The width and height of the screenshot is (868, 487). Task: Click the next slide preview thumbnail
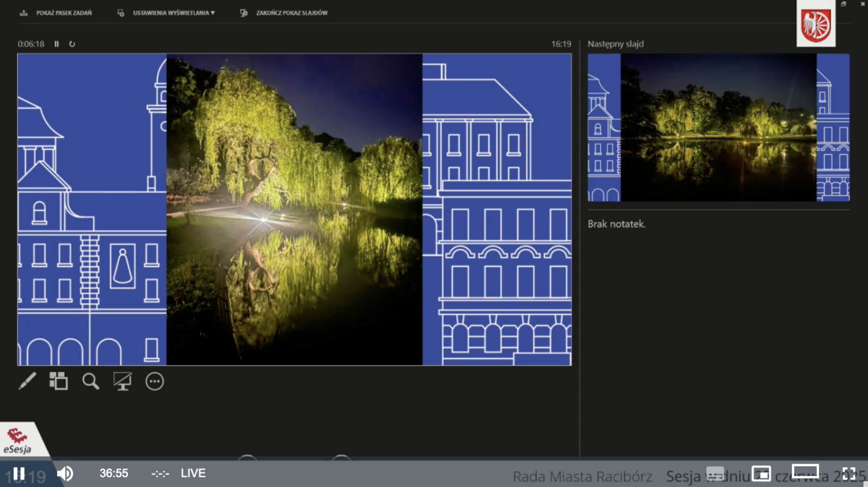pos(718,128)
